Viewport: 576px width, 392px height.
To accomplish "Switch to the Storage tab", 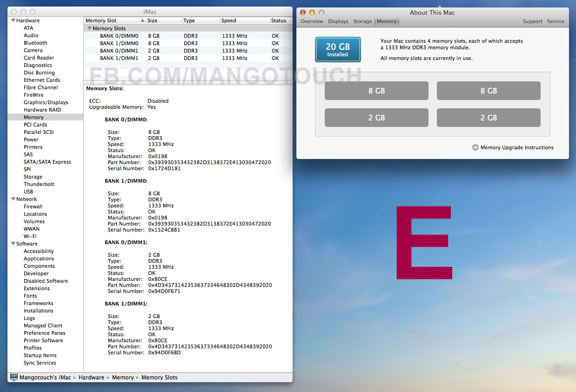I will (362, 21).
